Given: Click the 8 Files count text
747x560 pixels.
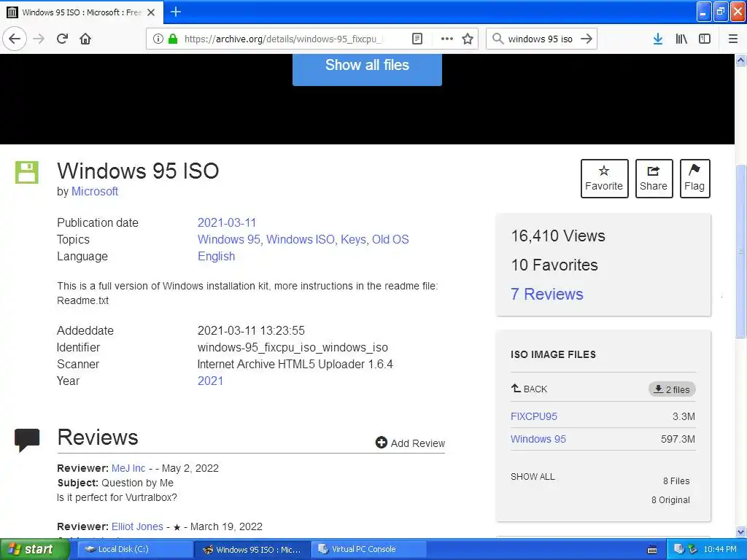Looking at the screenshot, I should pos(676,481).
